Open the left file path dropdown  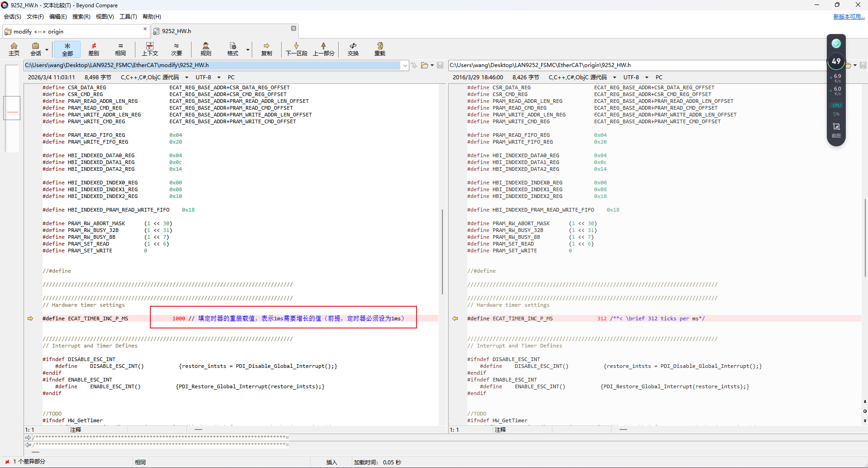click(x=405, y=65)
